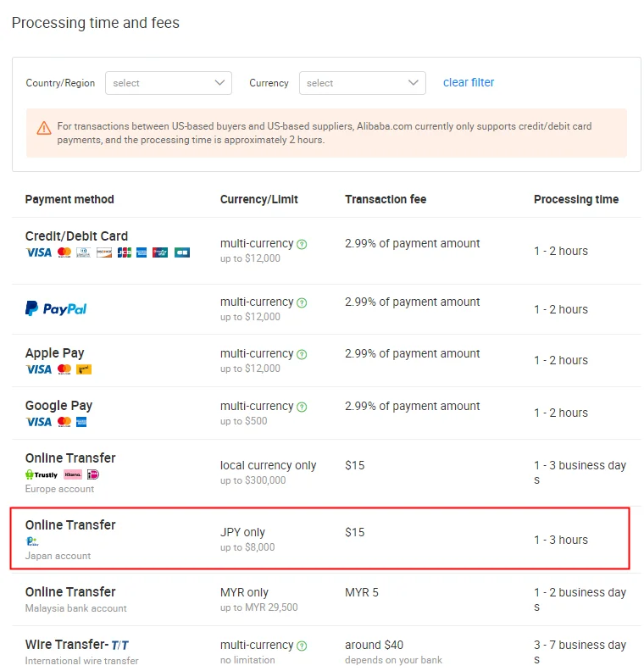Click the help icon beside PayPal multi-currency
This screenshot has width=644, height=671.
(x=302, y=302)
